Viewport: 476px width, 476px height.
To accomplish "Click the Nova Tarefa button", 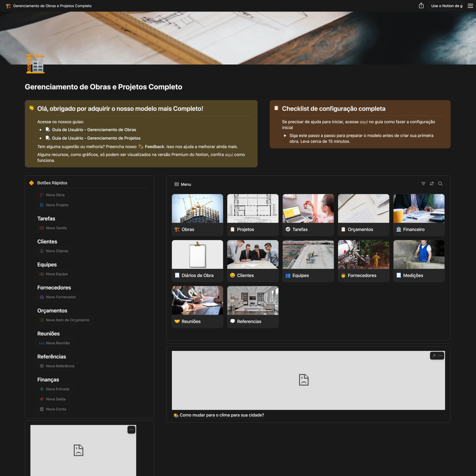I will click(54, 228).
